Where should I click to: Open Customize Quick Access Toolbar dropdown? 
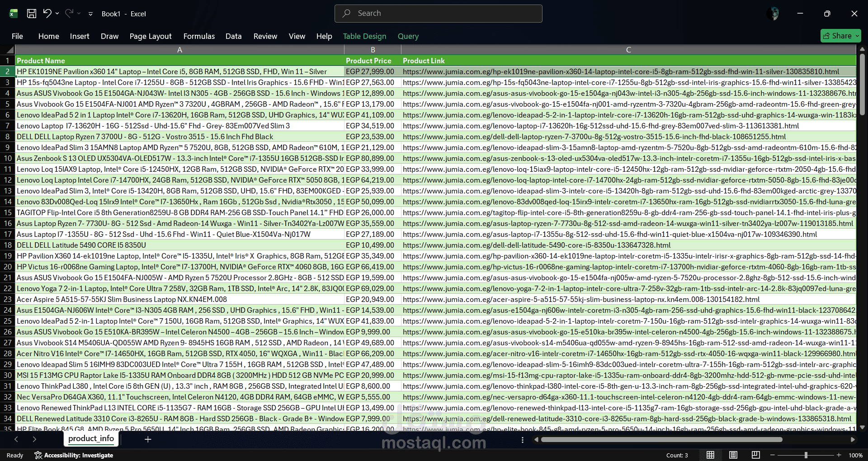(90, 14)
